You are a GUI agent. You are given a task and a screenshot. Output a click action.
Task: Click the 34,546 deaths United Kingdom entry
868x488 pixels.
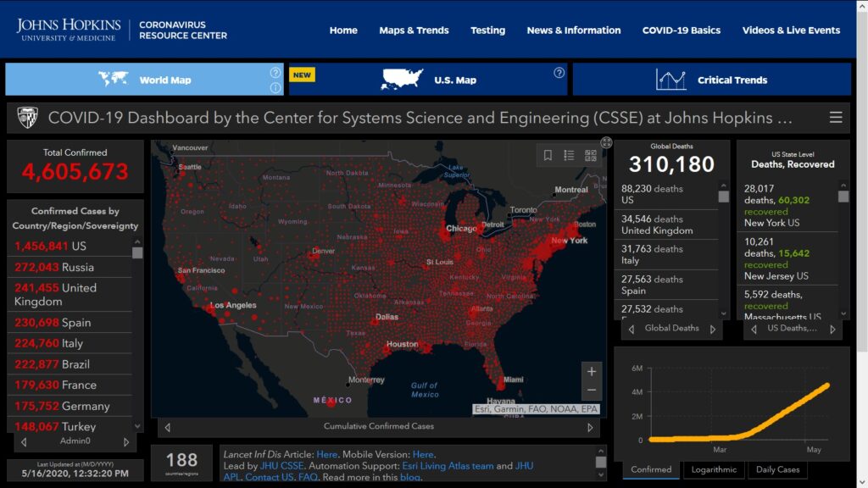click(x=667, y=225)
